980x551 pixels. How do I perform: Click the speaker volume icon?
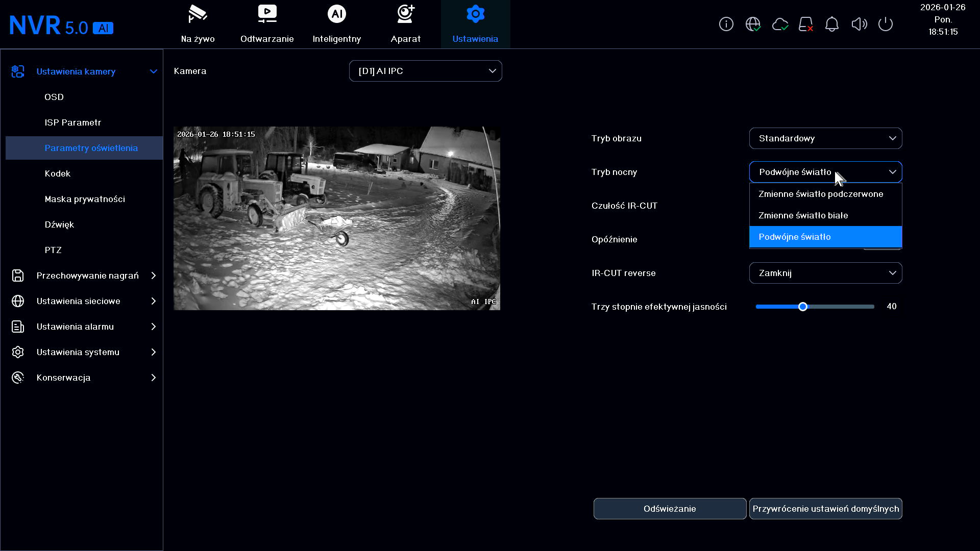[x=859, y=24]
